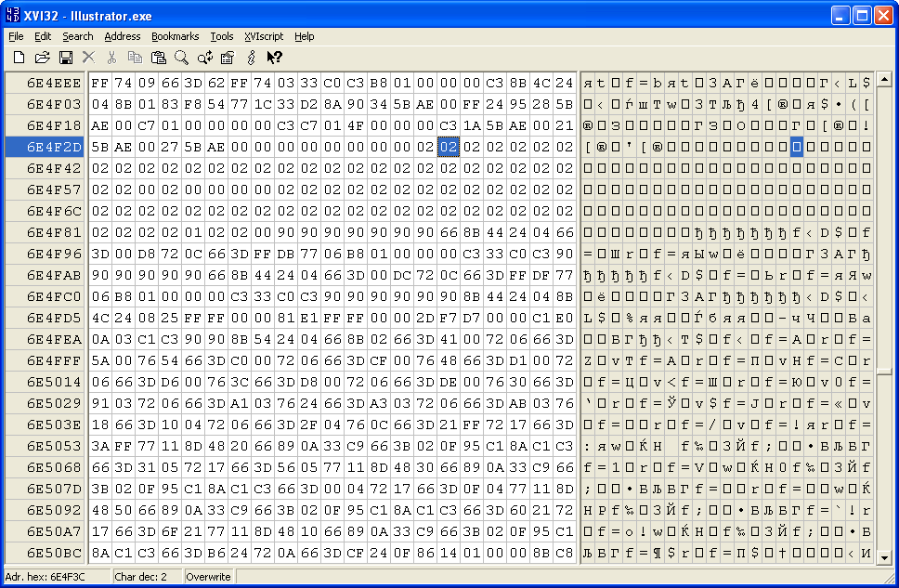Click the highlighted hex cell 02 in row 6E4F2D
Image resolution: width=899 pixels, height=588 pixels.
click(449, 147)
